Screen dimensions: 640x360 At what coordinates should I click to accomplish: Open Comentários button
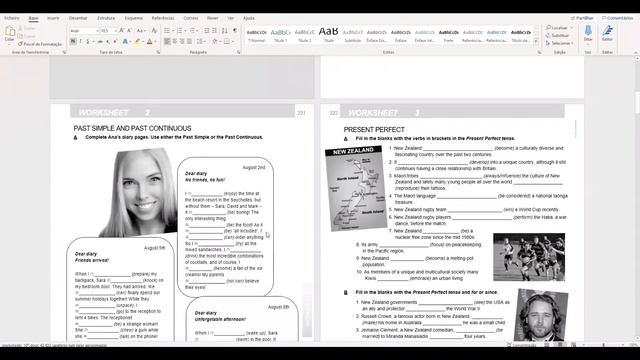click(x=618, y=18)
